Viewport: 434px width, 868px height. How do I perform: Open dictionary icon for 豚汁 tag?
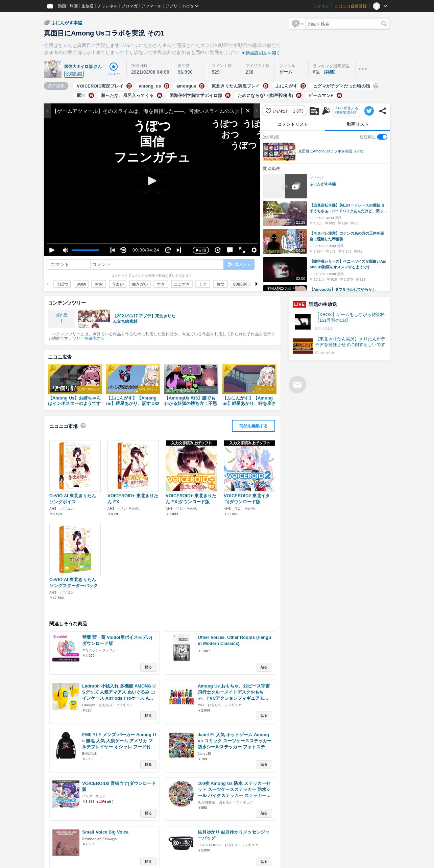[91, 96]
